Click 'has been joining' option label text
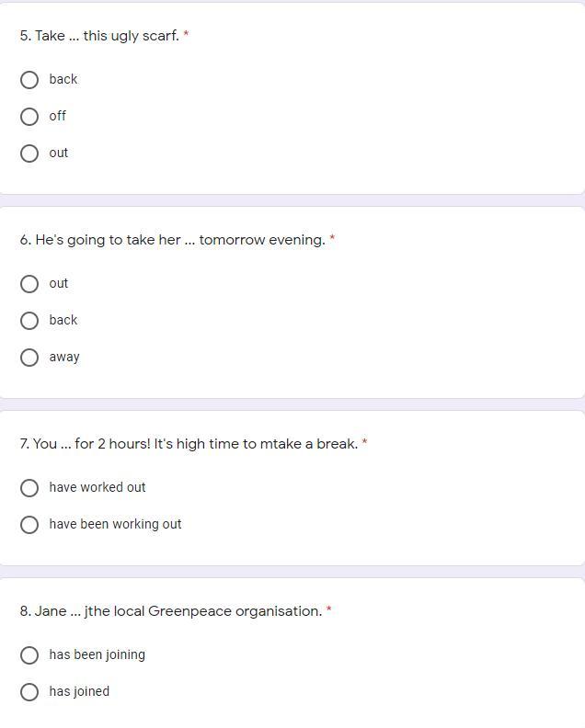 97,654
